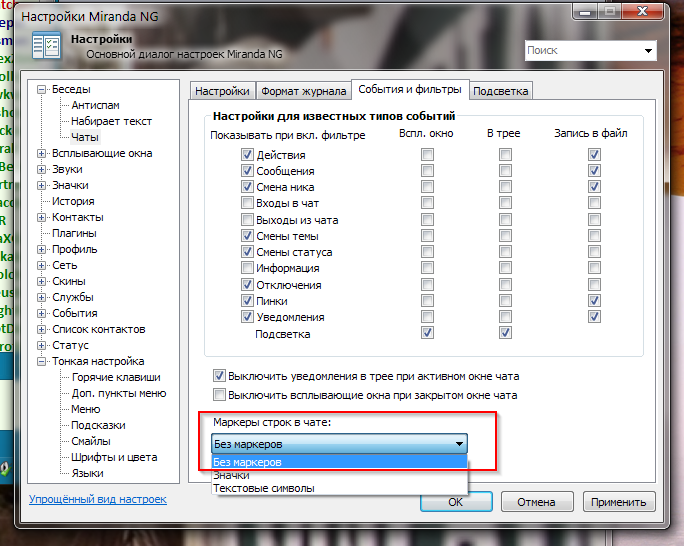Uncheck the Пинки filter checkbox

(x=247, y=300)
